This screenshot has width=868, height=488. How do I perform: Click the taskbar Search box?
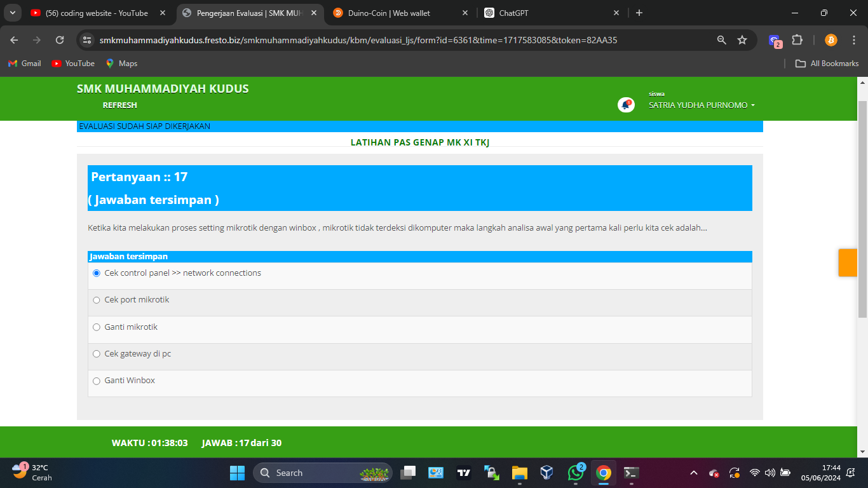(323, 473)
